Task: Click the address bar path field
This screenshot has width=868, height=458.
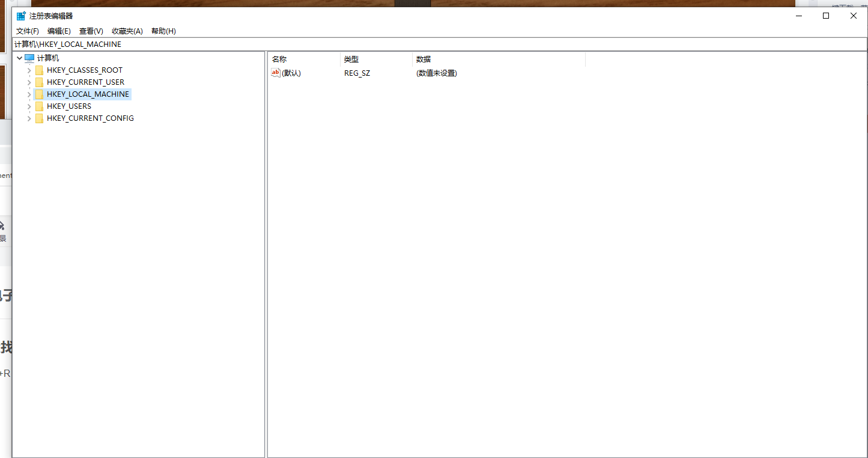Action: 440,44
